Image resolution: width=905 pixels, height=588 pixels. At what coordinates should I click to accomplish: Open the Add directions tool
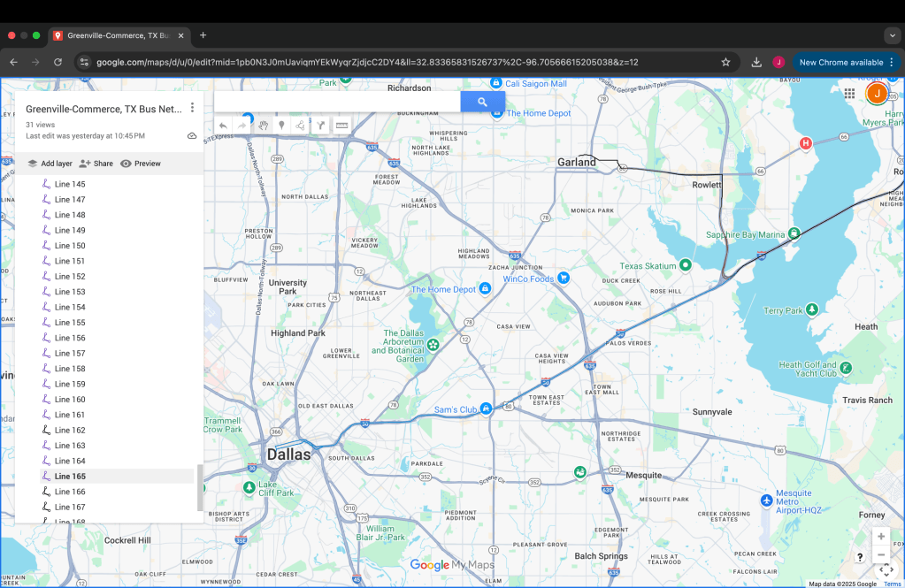click(x=321, y=126)
